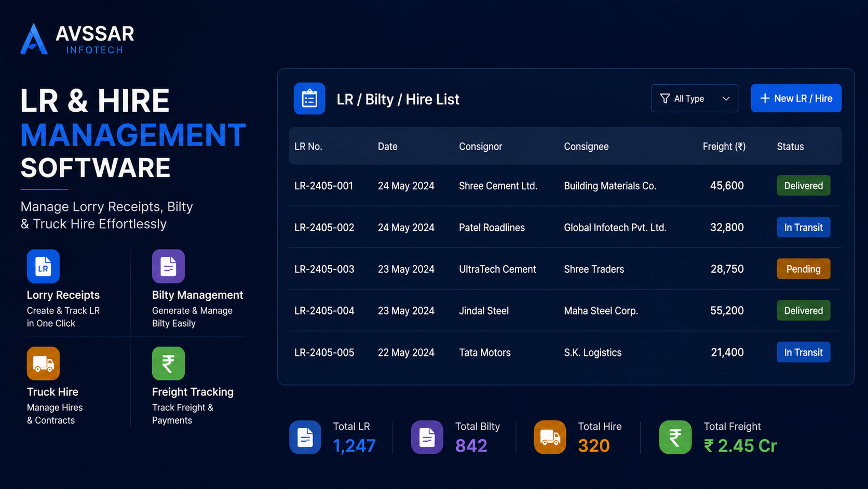Click the blue Total LR document icon
This screenshot has width=868, height=489.
[305, 437]
